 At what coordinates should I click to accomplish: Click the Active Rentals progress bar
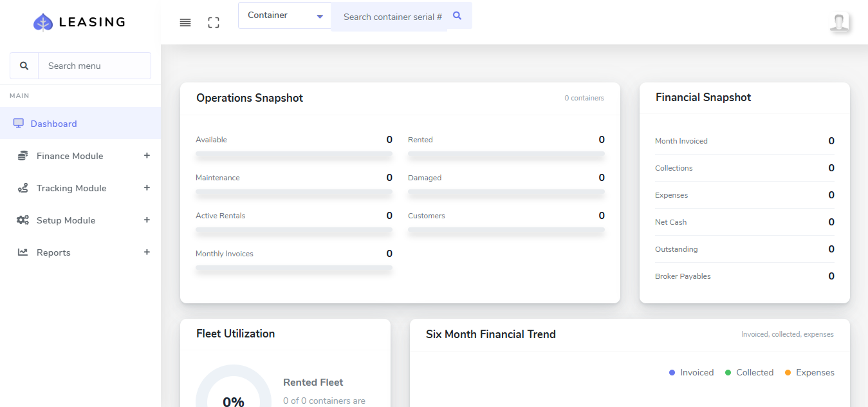pyautogui.click(x=294, y=231)
